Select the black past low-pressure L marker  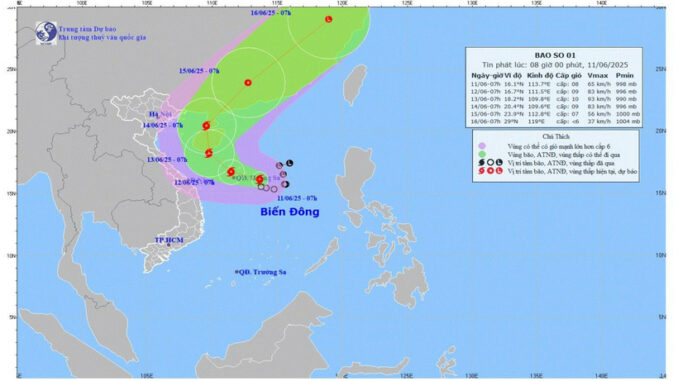(290, 163)
